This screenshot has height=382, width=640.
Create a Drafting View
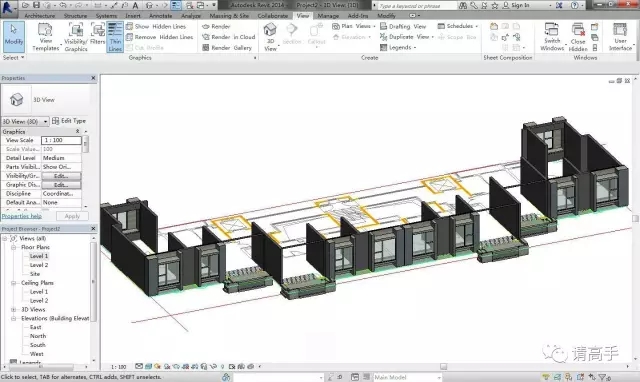tap(403, 26)
